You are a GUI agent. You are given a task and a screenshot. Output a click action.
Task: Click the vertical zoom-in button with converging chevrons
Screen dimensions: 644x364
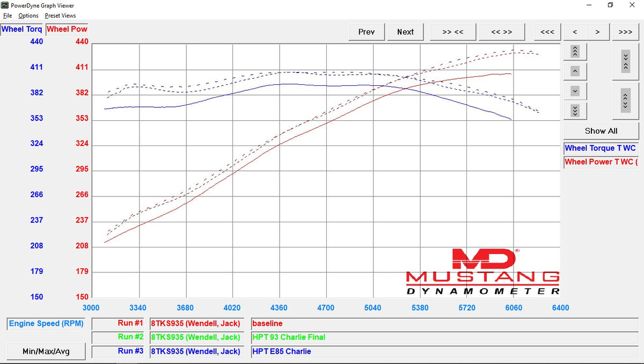point(625,61)
